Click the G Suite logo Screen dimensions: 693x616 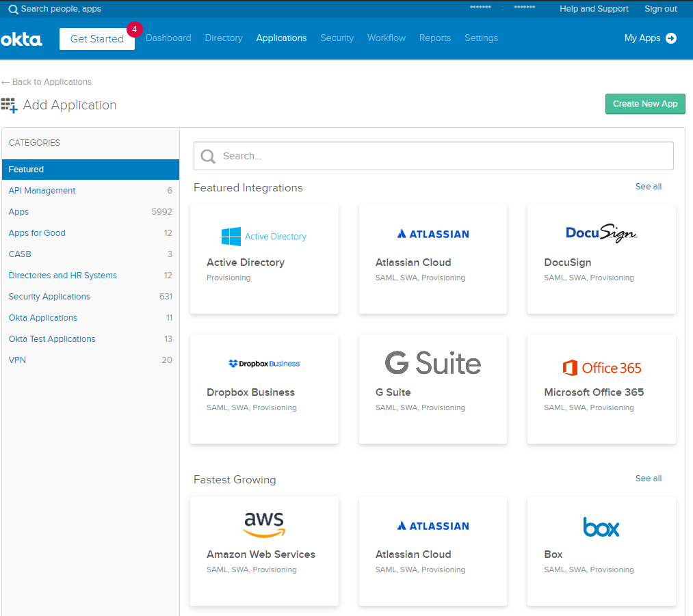[x=432, y=363]
